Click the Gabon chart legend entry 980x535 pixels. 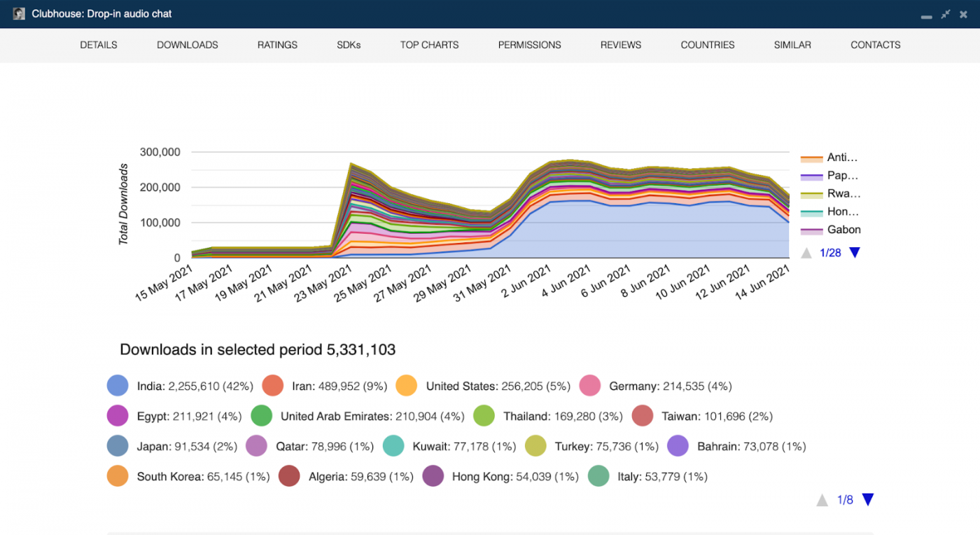coord(830,230)
